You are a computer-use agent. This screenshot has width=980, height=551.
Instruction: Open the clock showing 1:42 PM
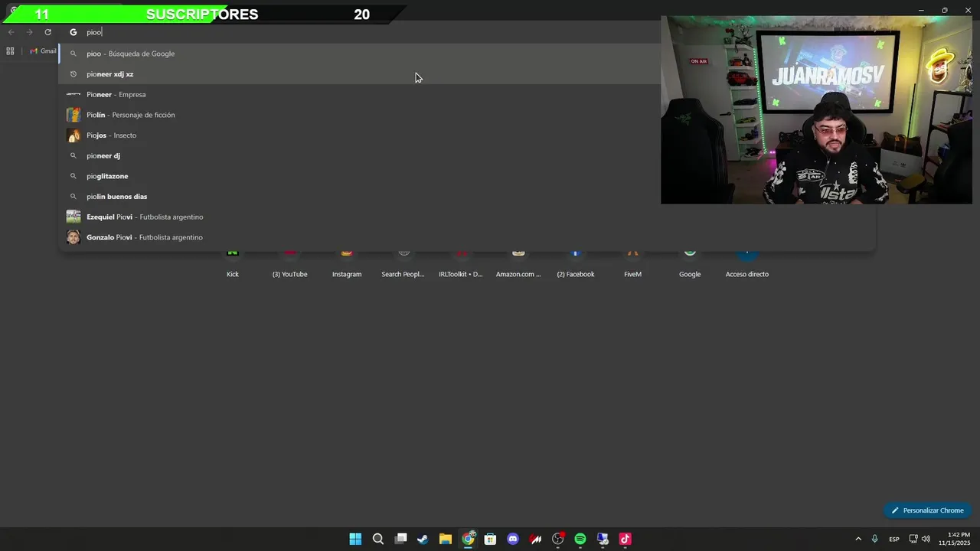(959, 539)
